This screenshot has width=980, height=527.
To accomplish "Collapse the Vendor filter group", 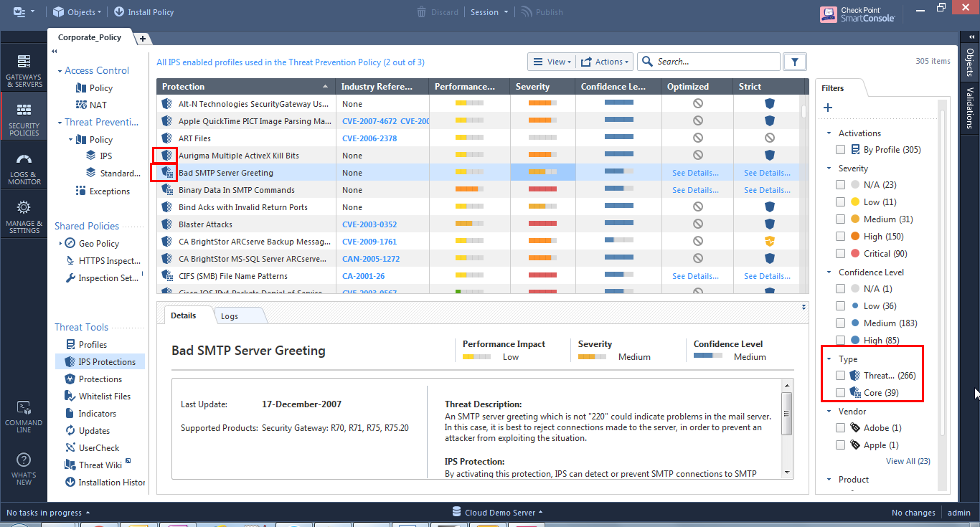I will pyautogui.click(x=829, y=412).
